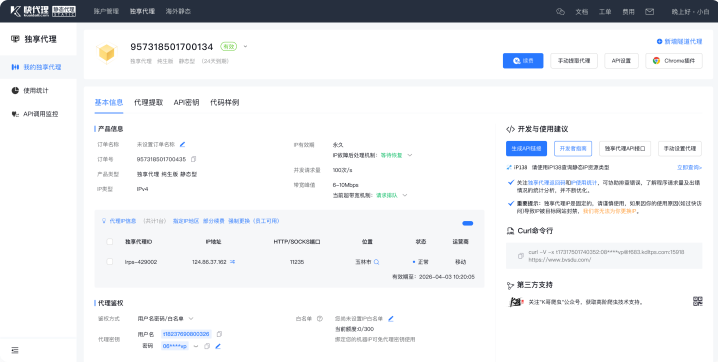The width and height of the screenshot is (718, 362).
Task: Click 立即查询 link for IP138
Action: point(690,168)
